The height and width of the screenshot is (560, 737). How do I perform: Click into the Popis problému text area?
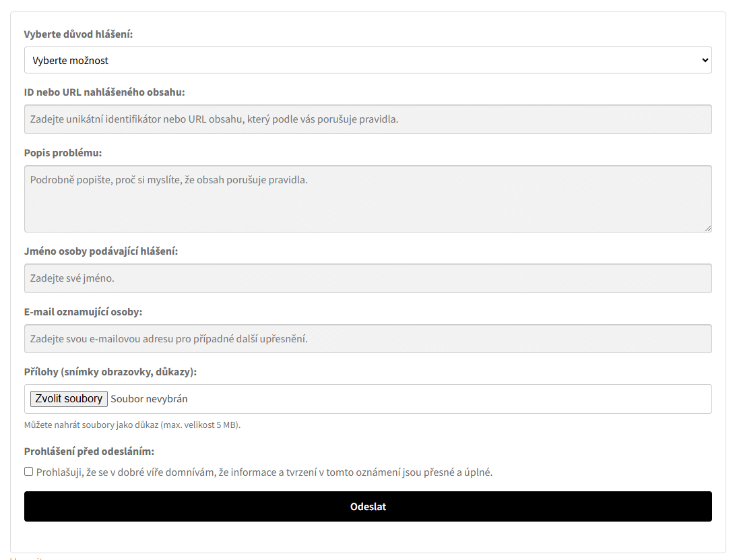(x=368, y=198)
